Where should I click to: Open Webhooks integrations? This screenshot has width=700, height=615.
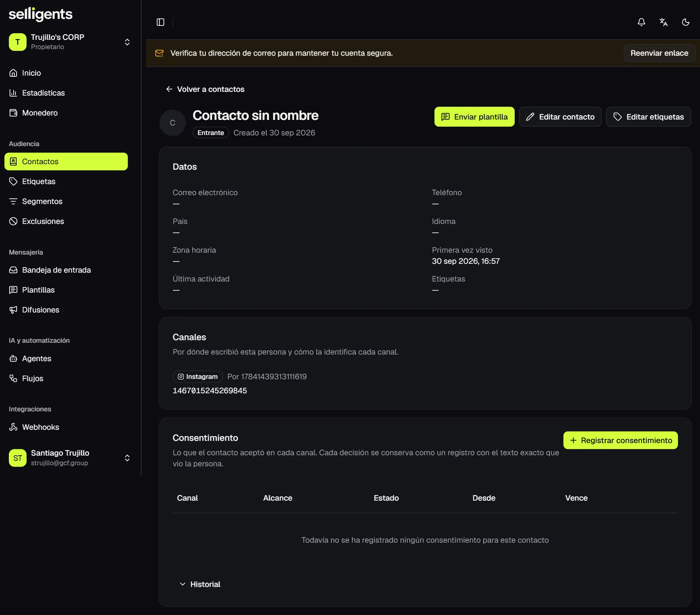pyautogui.click(x=66, y=427)
